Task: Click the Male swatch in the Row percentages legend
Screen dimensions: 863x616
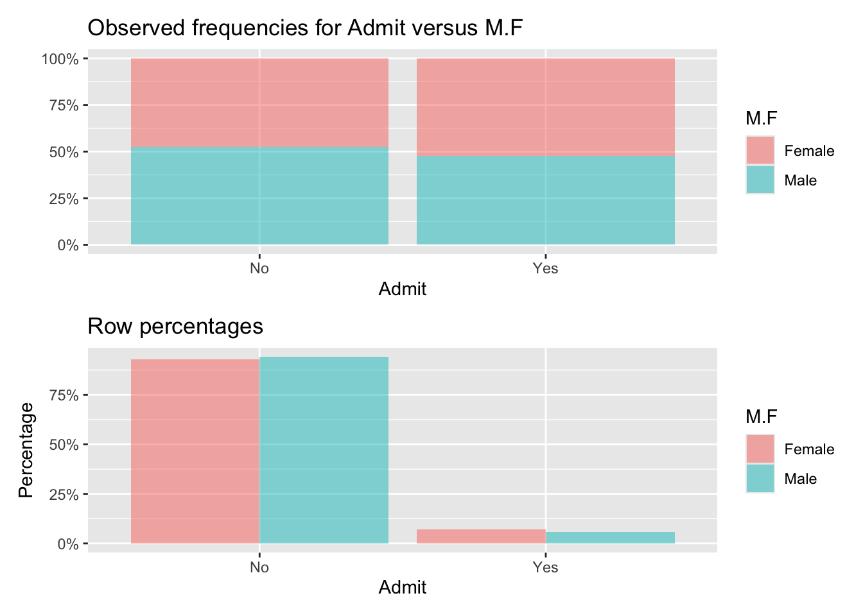Action: (x=760, y=479)
